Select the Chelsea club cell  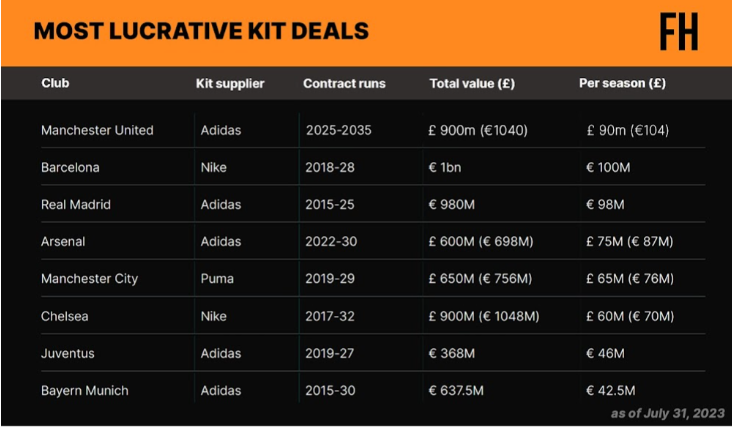pos(64,316)
